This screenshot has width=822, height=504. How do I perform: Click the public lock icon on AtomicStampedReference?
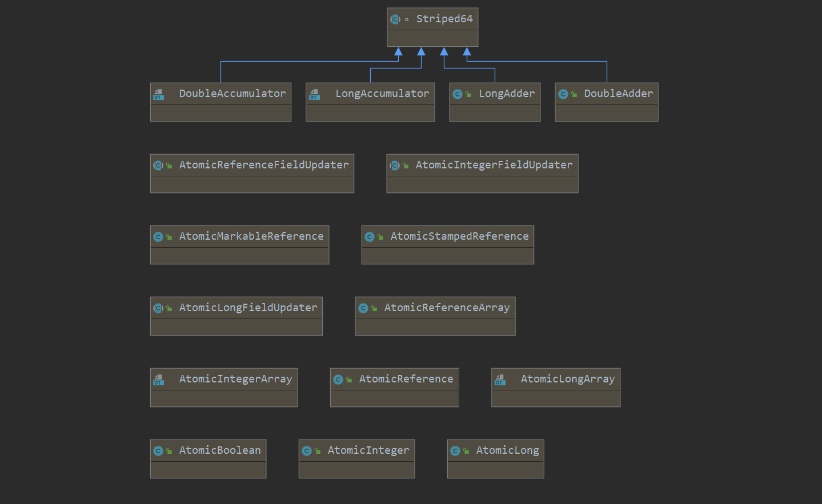pos(380,237)
